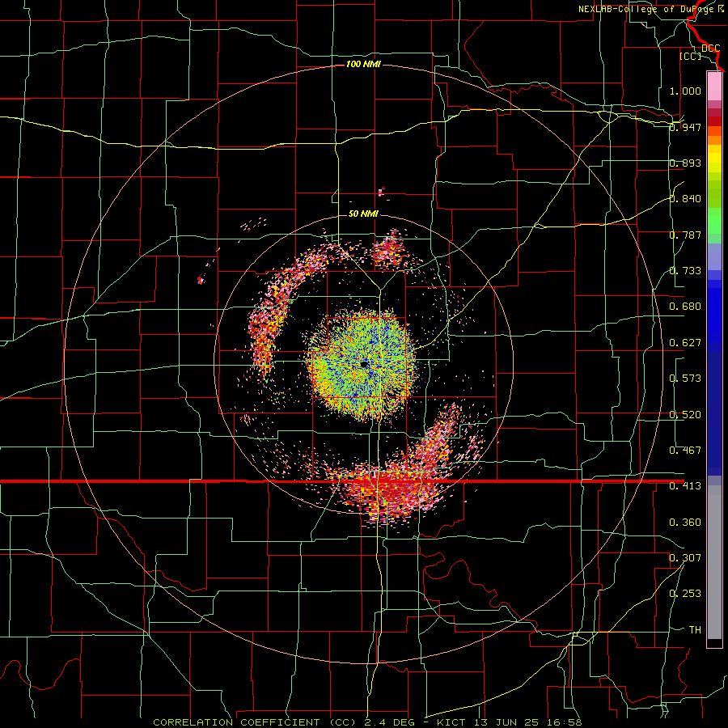This screenshot has height=728, width=728.
Task: Click the 0.733 legend value
Action: coord(685,271)
